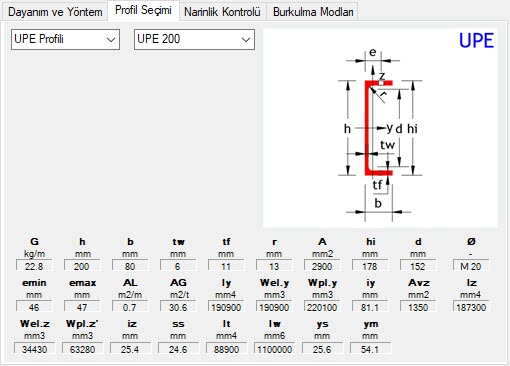
Task: Click the ys field showing 25.6
Action: coord(322,348)
